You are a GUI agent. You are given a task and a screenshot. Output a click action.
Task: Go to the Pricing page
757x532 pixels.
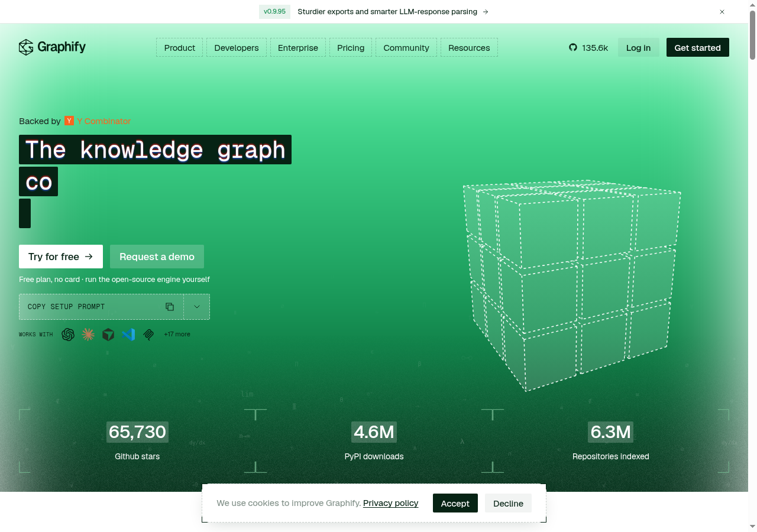[351, 48]
